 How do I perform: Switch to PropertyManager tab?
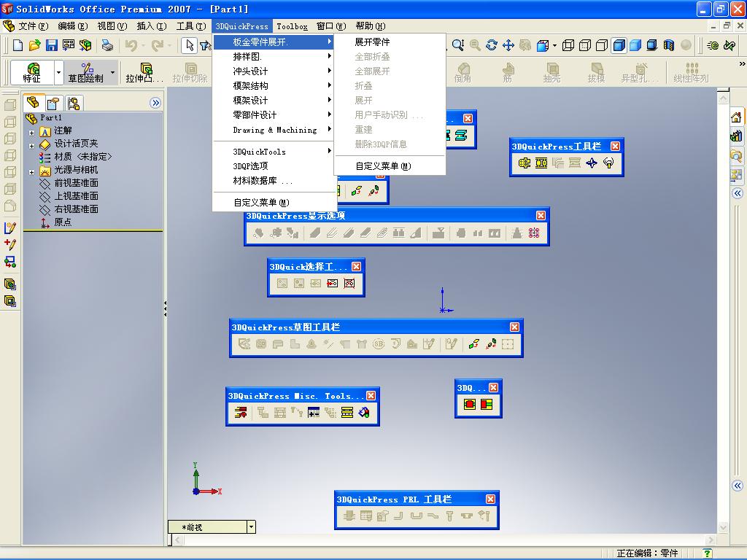click(x=53, y=103)
